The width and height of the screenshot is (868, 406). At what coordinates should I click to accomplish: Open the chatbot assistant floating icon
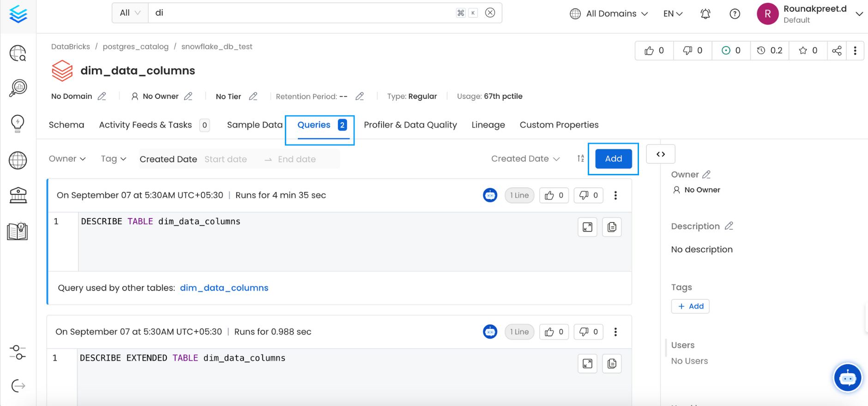coord(847,378)
